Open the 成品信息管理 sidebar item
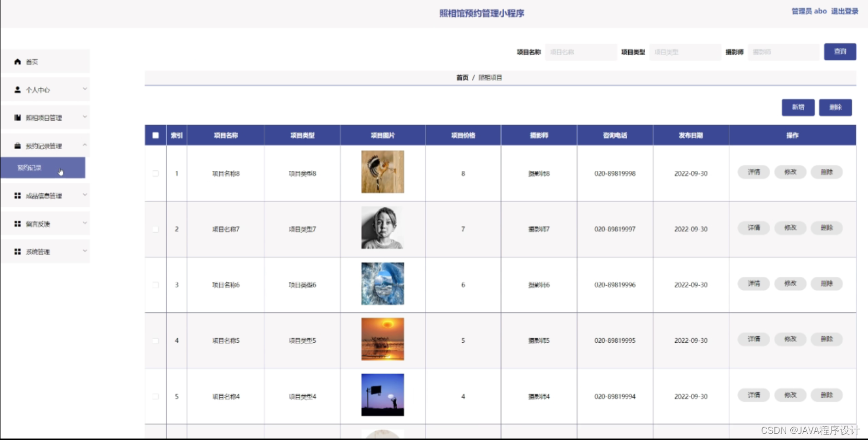This screenshot has height=440, width=868. point(45,196)
